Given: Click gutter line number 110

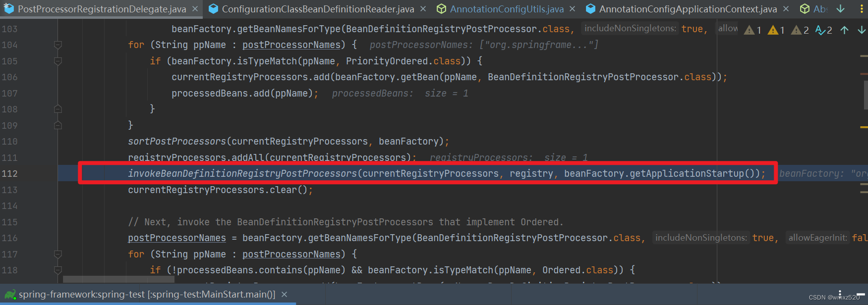Looking at the screenshot, I should click(x=9, y=142).
